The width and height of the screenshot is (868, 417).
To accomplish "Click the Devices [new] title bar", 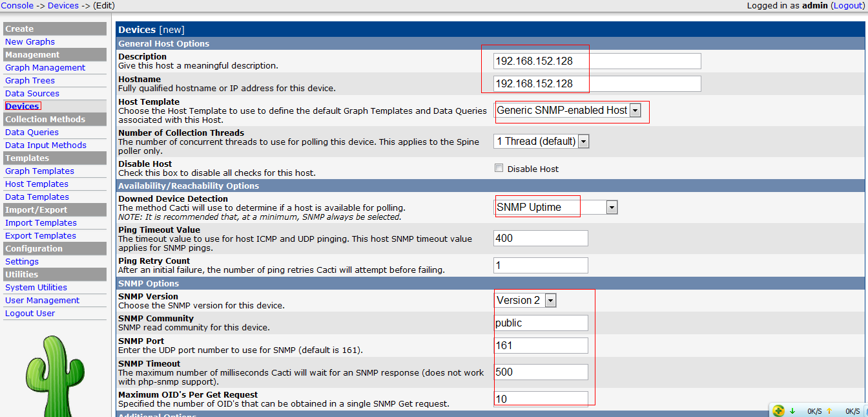I will coord(490,30).
